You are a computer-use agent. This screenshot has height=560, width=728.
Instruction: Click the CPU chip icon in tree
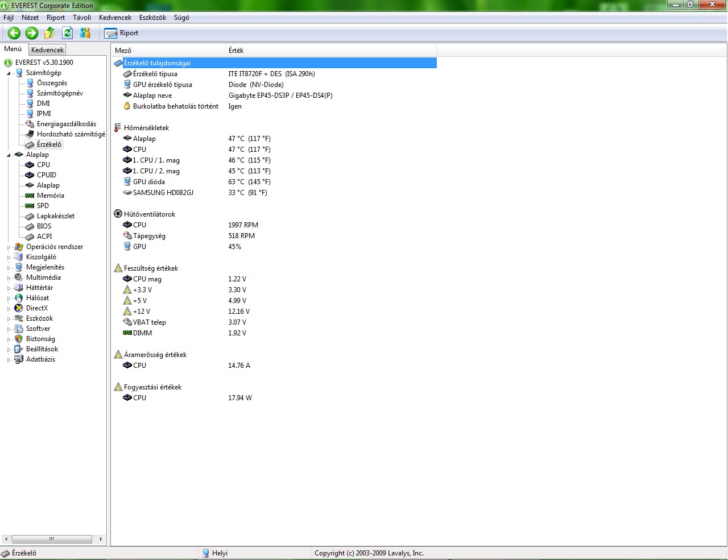30,165
